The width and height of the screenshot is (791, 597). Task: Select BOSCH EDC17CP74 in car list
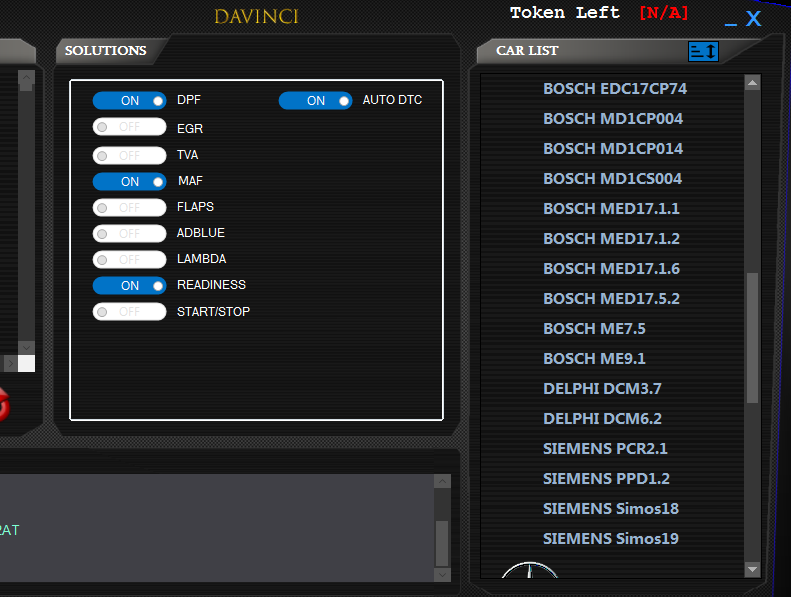click(x=615, y=89)
